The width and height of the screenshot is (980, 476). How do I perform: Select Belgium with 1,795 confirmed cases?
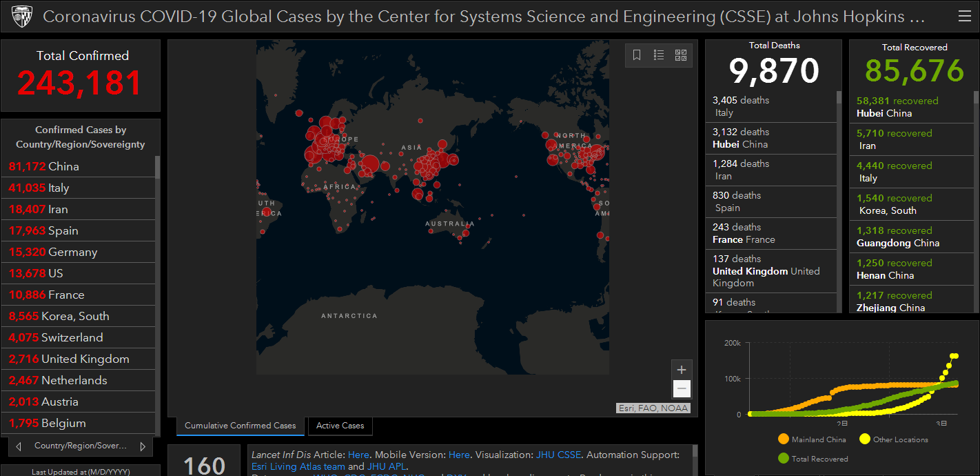point(79,423)
